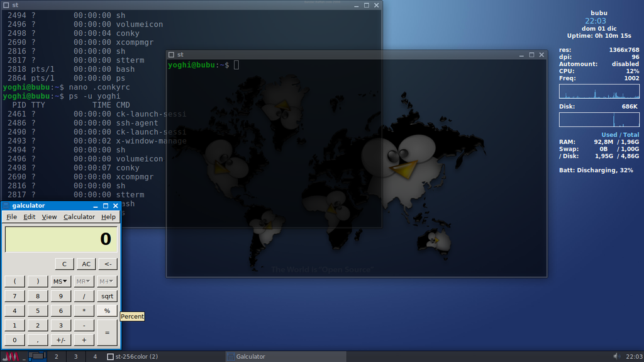Open the View menu in galculator

[49, 217]
